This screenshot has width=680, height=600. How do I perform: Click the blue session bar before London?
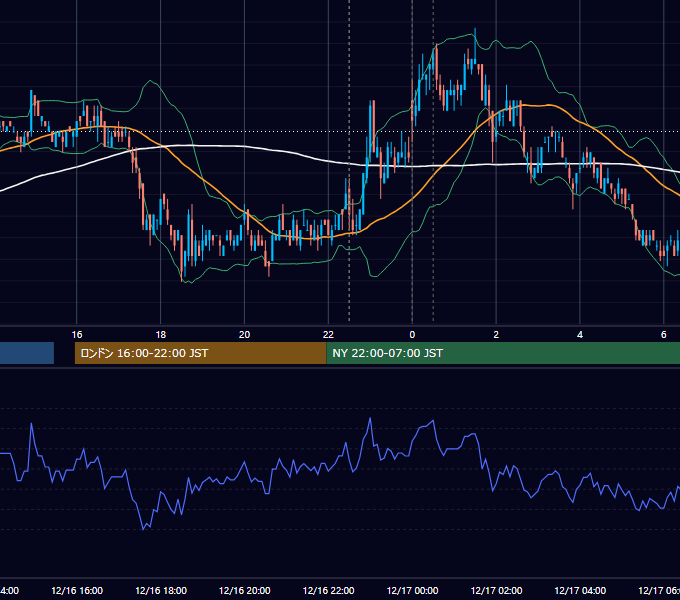click(27, 353)
